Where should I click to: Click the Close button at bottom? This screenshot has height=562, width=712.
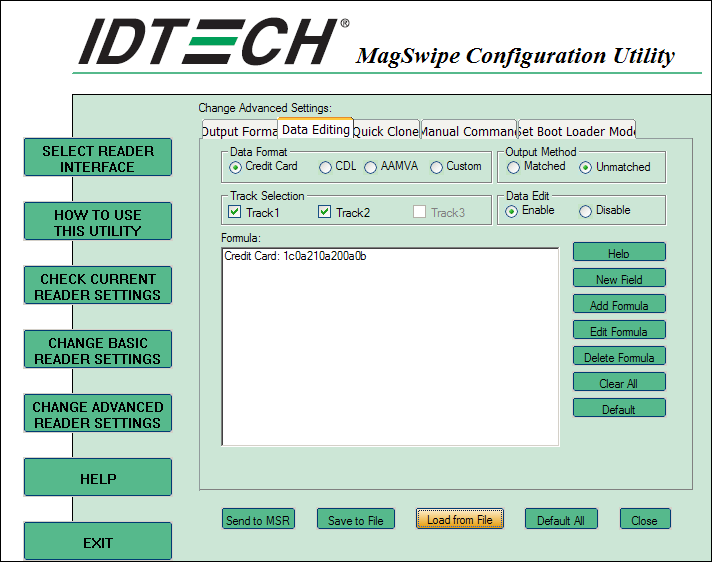(645, 519)
